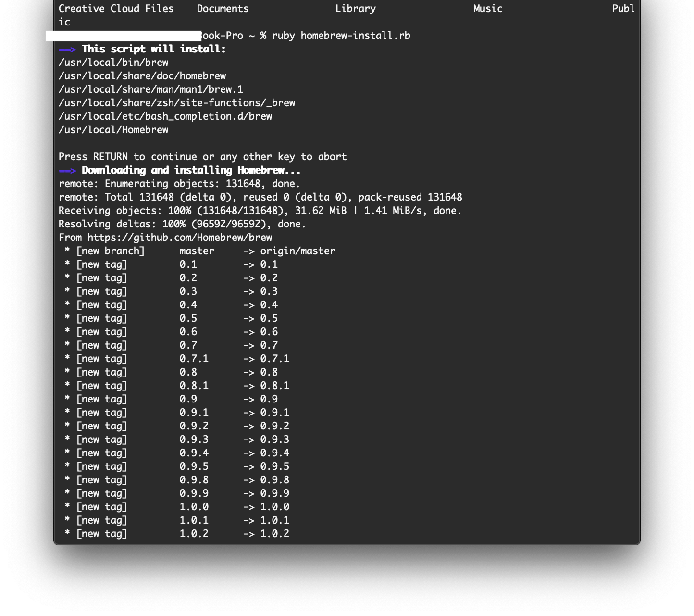694x616 pixels.
Task: Click the new tag 0.1 row
Action: point(171,264)
